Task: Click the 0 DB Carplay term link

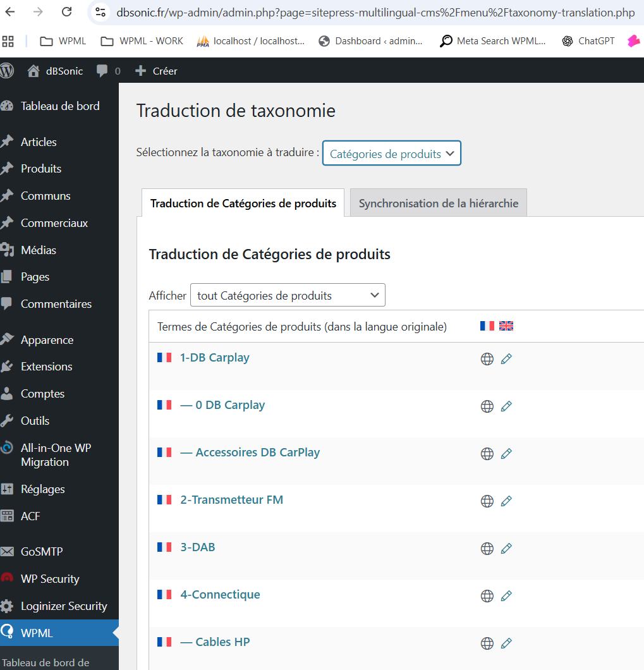Action: point(229,405)
